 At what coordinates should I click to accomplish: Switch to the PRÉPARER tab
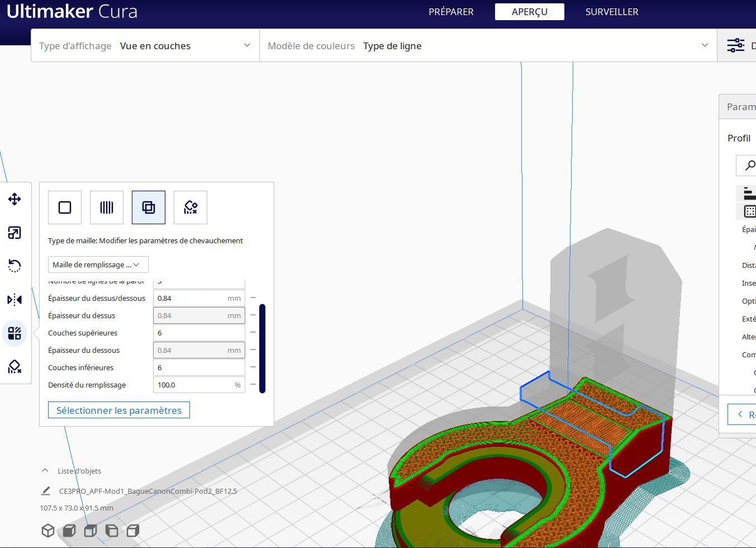[x=451, y=12]
